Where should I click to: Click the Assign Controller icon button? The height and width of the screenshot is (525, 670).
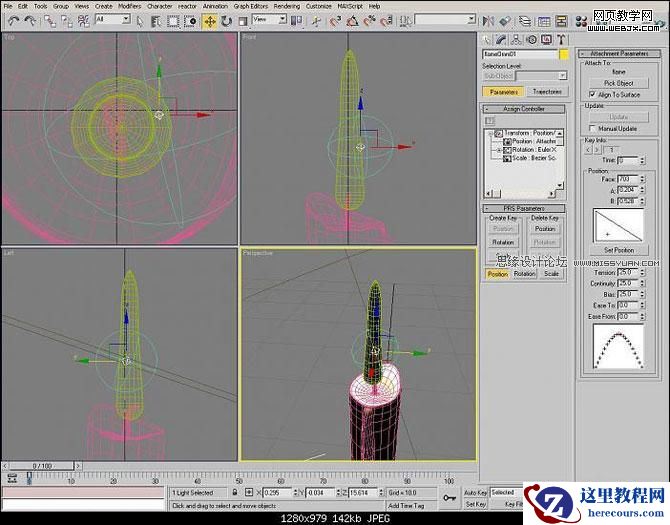pyautogui.click(x=491, y=120)
